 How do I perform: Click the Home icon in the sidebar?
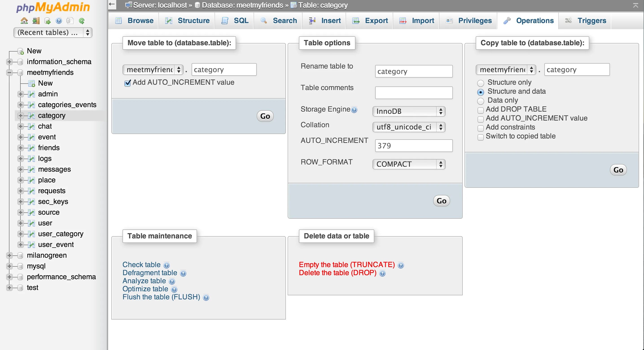[24, 21]
